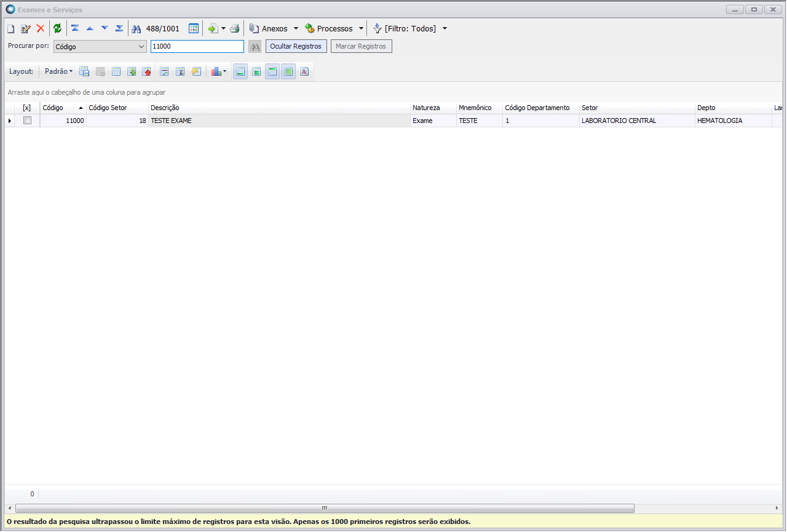Click the summation footer icon

pyautogui.click(x=180, y=71)
